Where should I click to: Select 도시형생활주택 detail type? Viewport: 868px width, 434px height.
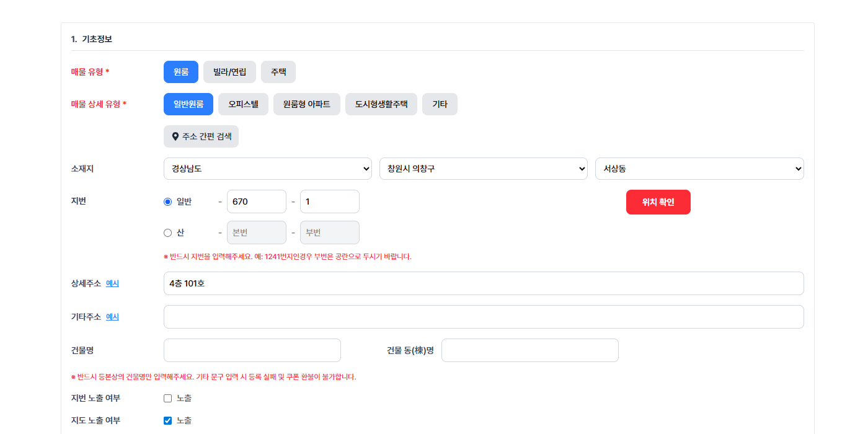381,104
